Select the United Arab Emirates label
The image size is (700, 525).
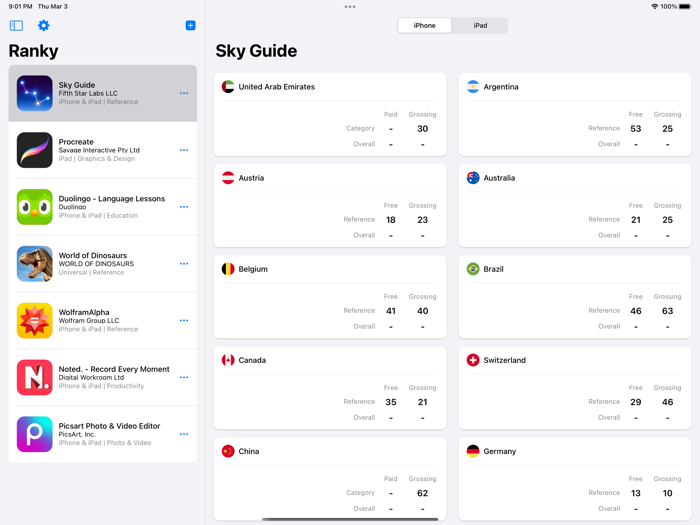pos(276,87)
